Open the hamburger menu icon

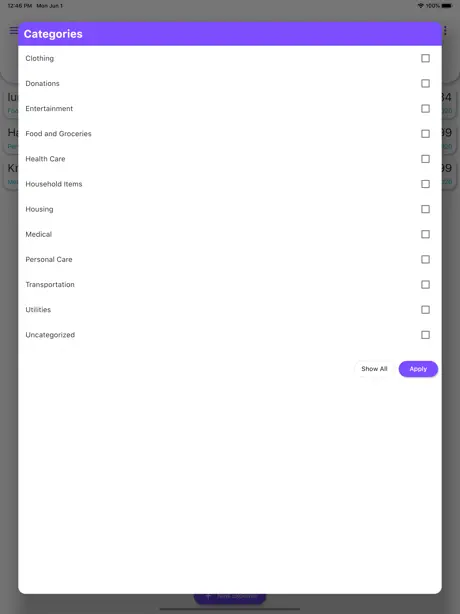coord(14,30)
